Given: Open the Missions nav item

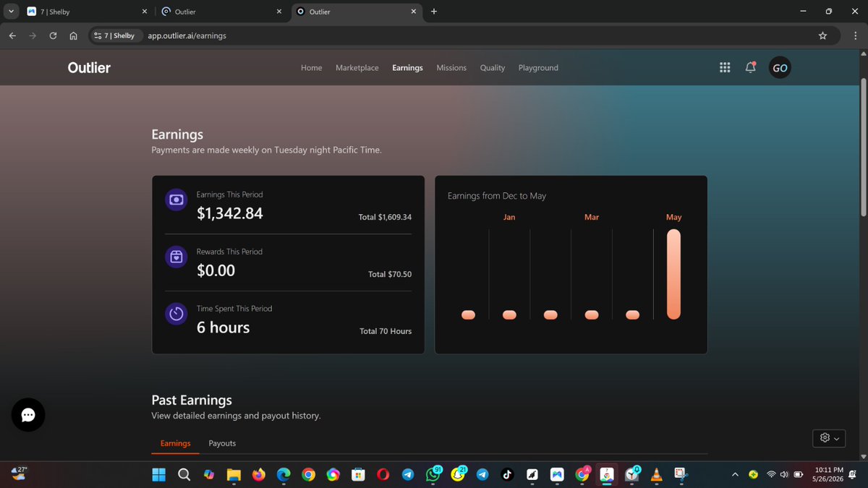Looking at the screenshot, I should click(451, 68).
